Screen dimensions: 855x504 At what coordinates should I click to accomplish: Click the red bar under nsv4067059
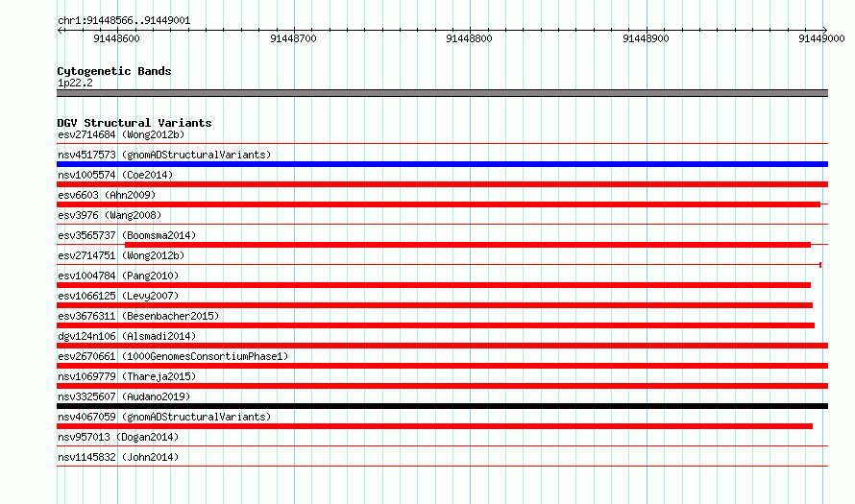tap(434, 426)
